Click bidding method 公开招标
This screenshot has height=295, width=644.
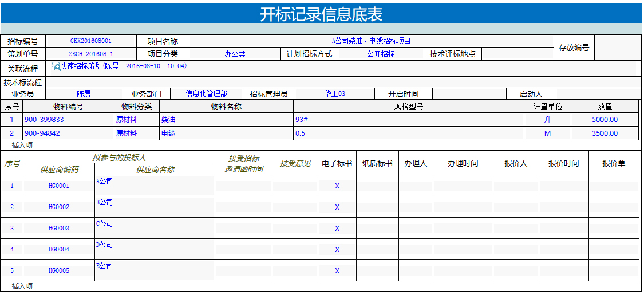point(381,54)
